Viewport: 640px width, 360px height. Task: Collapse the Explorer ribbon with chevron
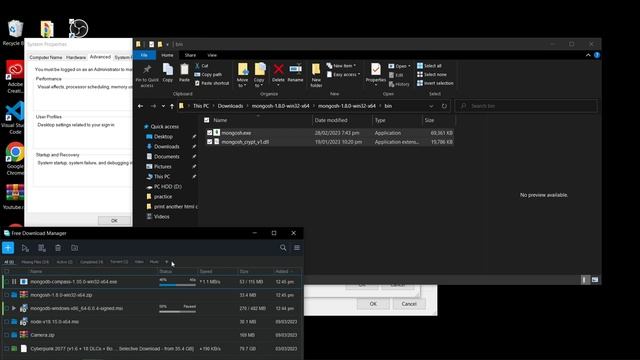pos(588,55)
